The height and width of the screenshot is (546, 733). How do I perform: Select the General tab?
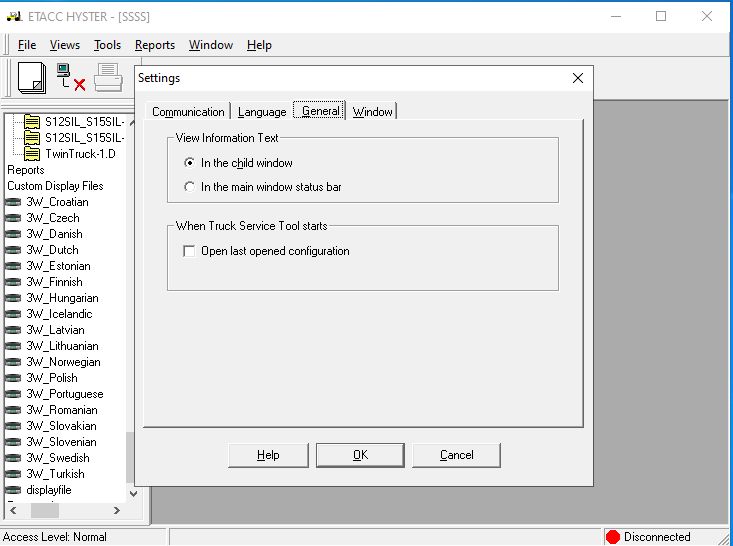(x=320, y=111)
